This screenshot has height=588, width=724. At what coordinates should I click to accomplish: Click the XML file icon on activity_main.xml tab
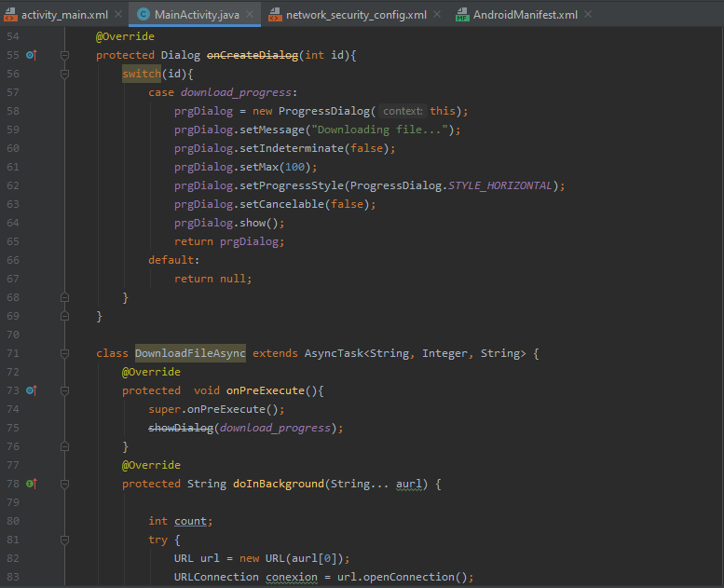click(10, 15)
